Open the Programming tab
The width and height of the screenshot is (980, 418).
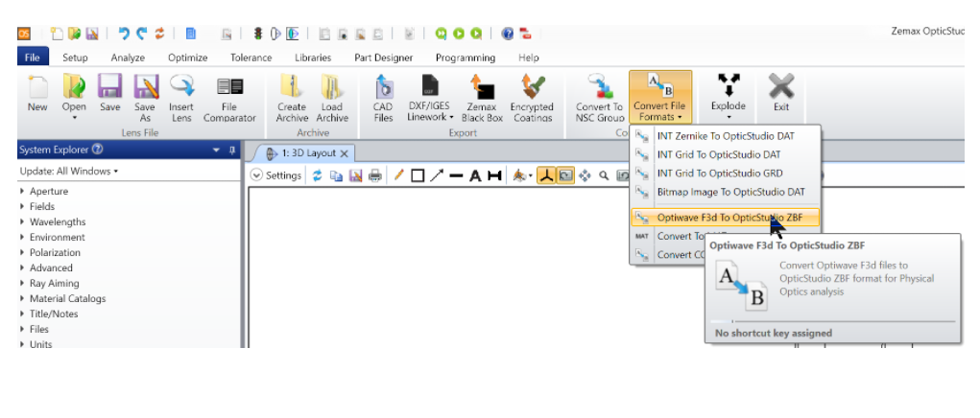(465, 58)
